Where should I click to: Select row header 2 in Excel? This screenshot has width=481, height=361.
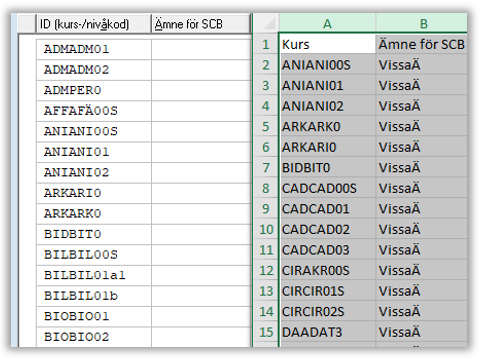click(x=266, y=65)
